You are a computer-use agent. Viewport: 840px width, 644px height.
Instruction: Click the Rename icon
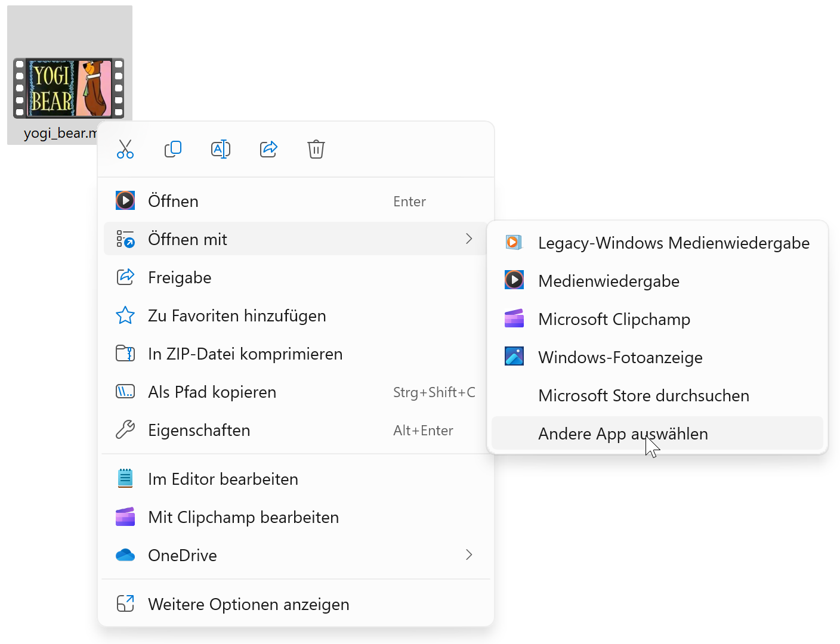coord(221,149)
